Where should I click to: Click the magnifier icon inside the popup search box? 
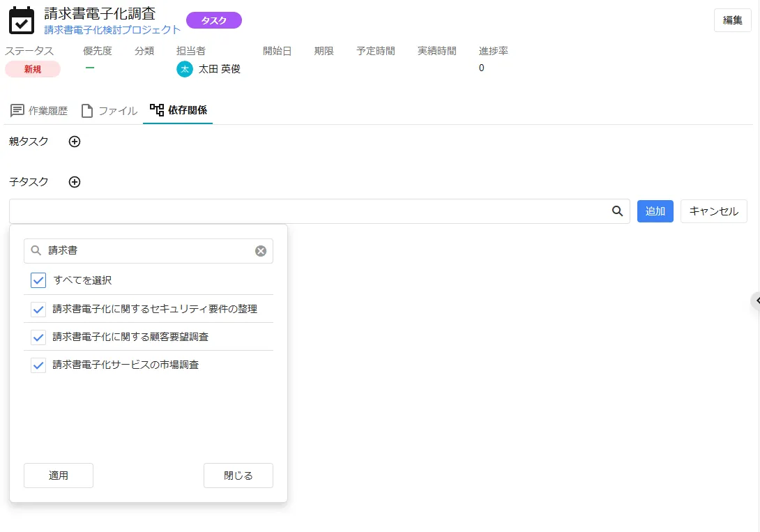(x=34, y=250)
